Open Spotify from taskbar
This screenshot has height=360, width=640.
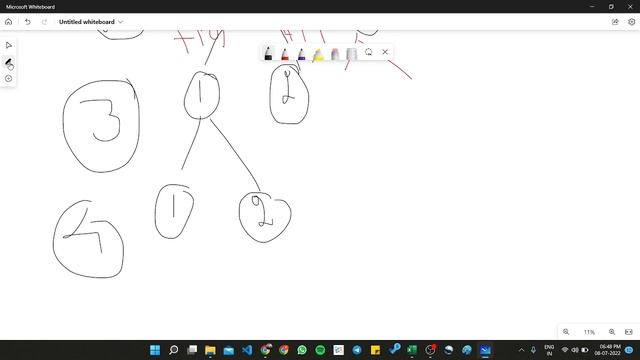click(x=320, y=350)
